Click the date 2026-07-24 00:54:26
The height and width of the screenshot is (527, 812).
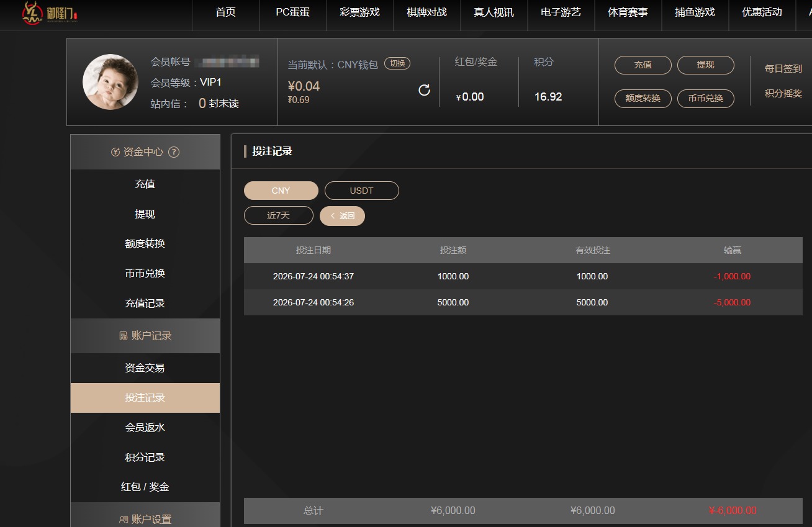314,302
